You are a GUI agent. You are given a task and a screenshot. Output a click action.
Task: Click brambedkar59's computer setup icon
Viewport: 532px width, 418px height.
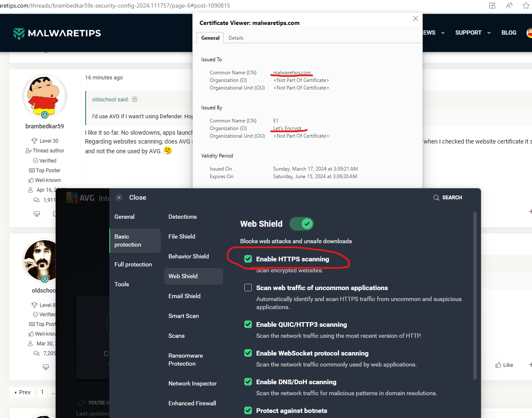point(37,214)
